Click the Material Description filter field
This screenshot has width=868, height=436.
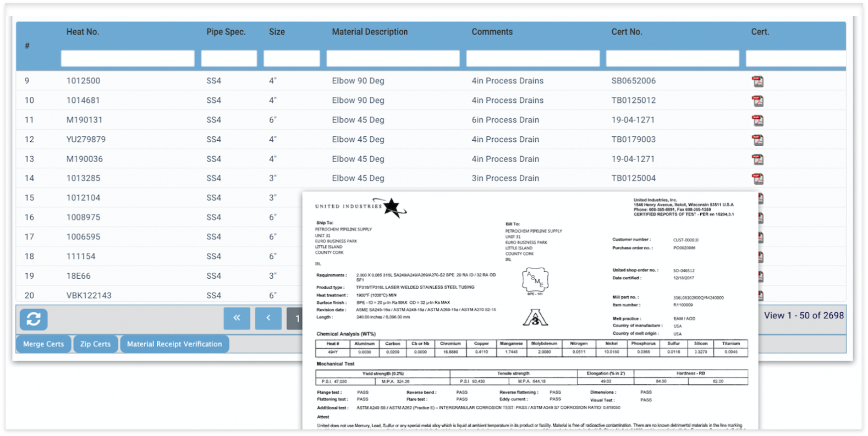[x=393, y=58]
